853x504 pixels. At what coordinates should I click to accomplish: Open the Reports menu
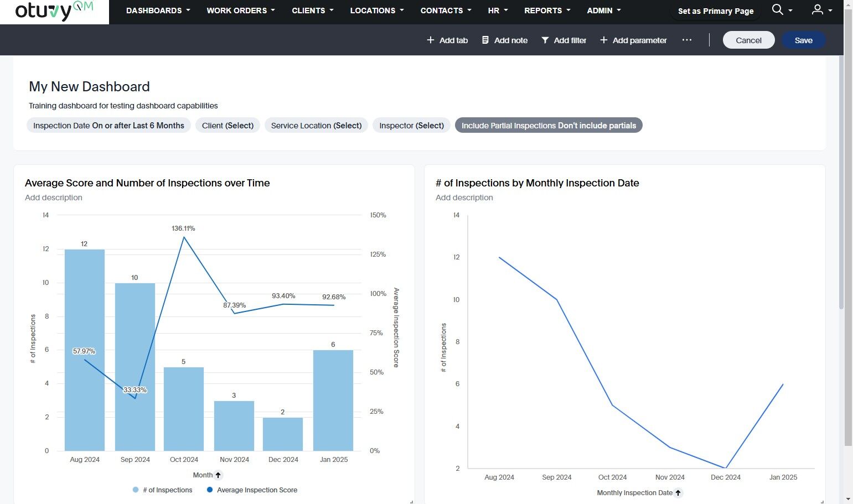pos(547,11)
